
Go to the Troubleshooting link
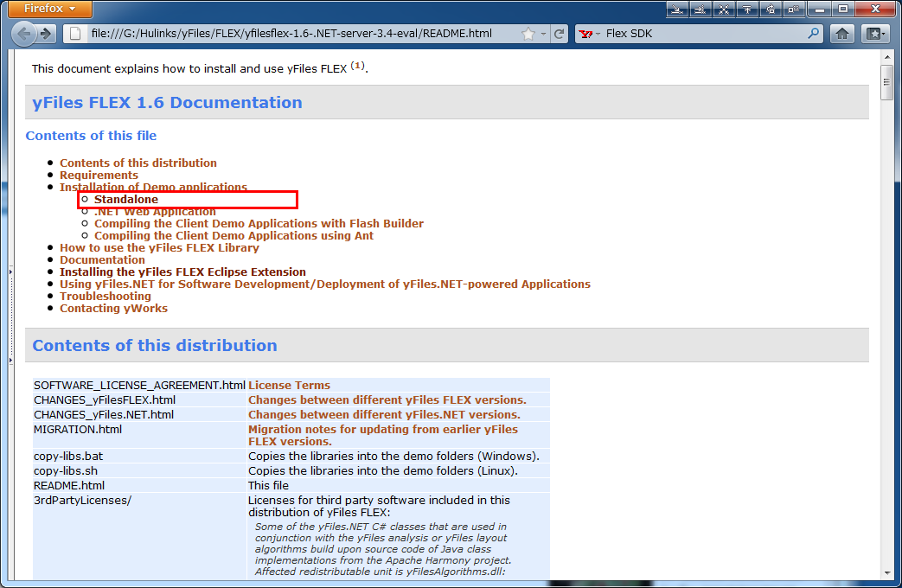(106, 296)
